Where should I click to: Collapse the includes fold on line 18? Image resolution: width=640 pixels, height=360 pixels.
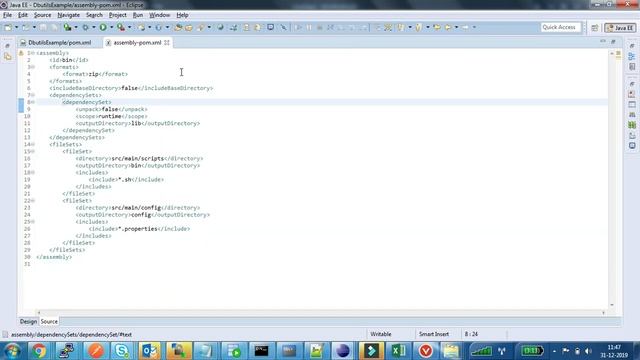[33, 173]
